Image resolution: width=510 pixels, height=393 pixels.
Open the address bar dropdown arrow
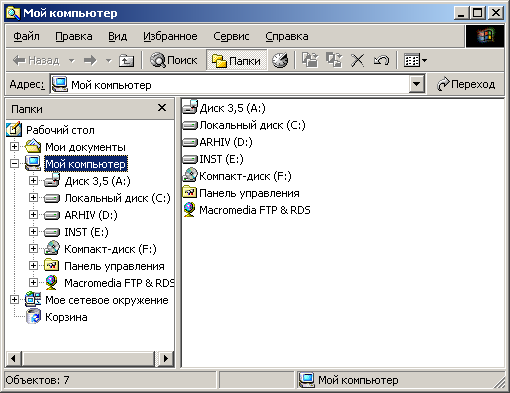(417, 84)
